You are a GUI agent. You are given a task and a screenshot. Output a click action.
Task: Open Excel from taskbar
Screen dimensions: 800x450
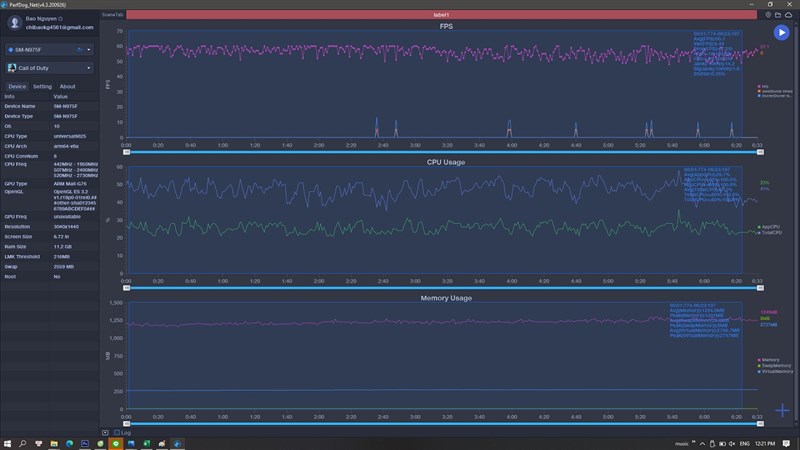pos(146,443)
